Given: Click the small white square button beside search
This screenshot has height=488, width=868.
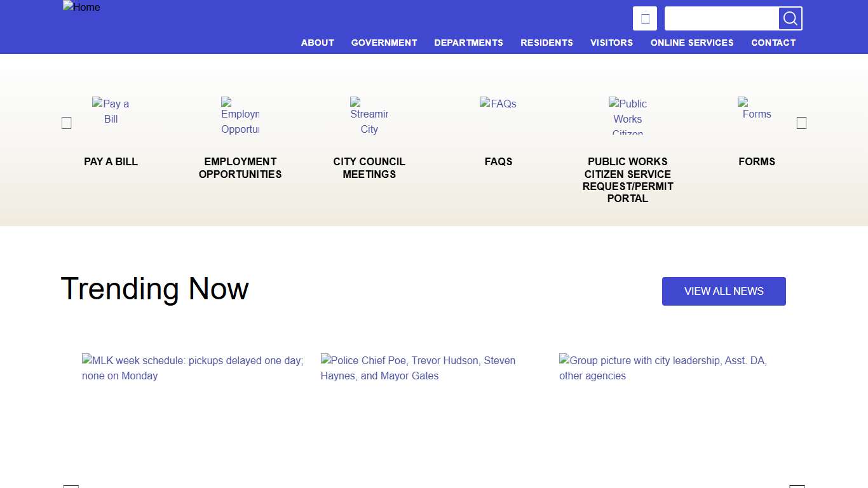Looking at the screenshot, I should coord(644,18).
